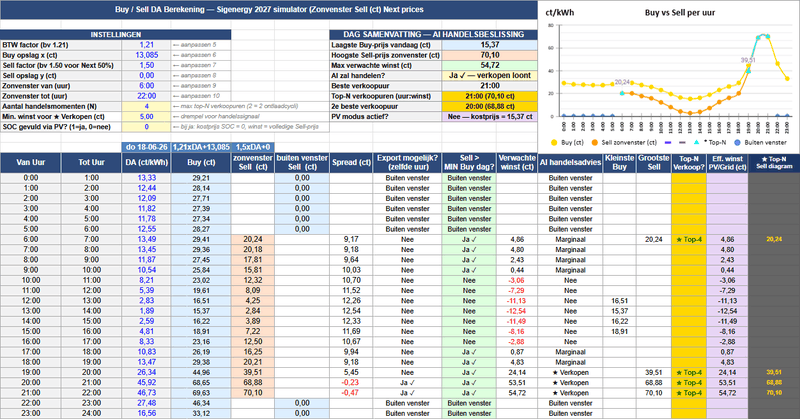Click the 39,51 data label on chart
The width and height of the screenshot is (800, 419).
click(x=747, y=60)
